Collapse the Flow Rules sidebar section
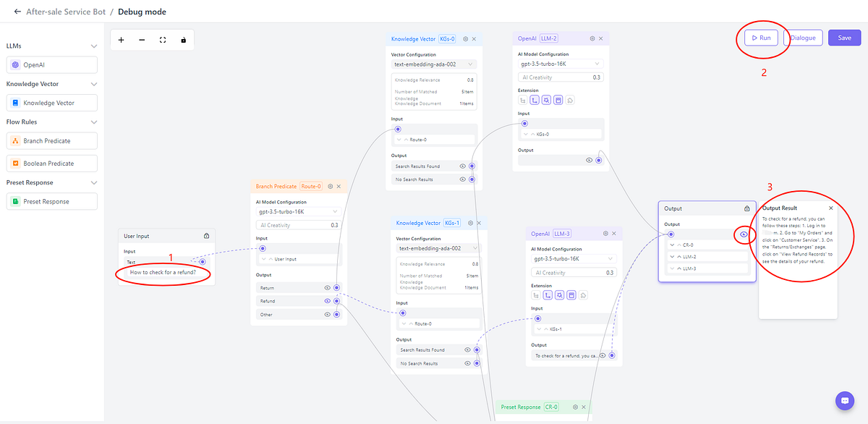This screenshot has width=868, height=424. 93,122
